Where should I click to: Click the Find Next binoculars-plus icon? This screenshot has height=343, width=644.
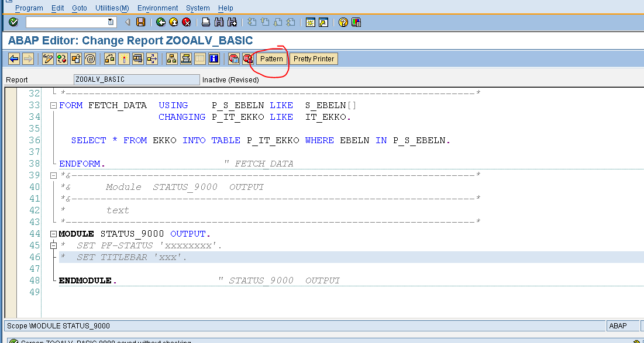[x=232, y=22]
